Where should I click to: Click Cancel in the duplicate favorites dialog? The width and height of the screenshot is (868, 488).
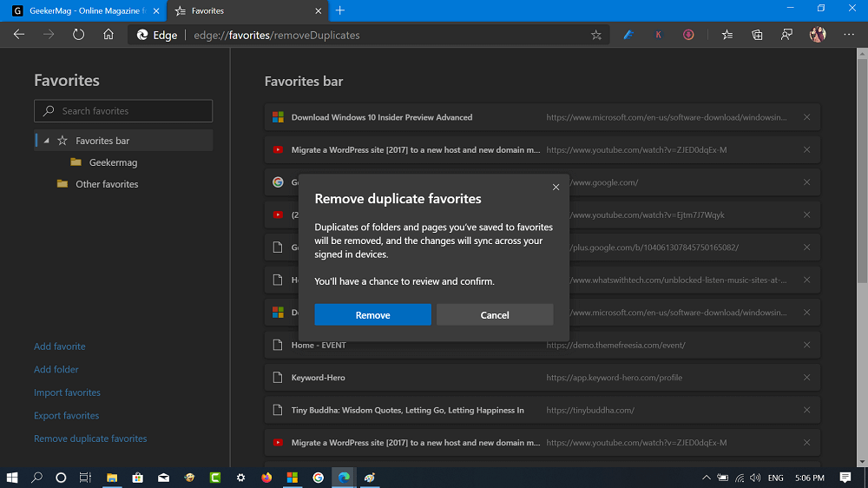click(495, 314)
